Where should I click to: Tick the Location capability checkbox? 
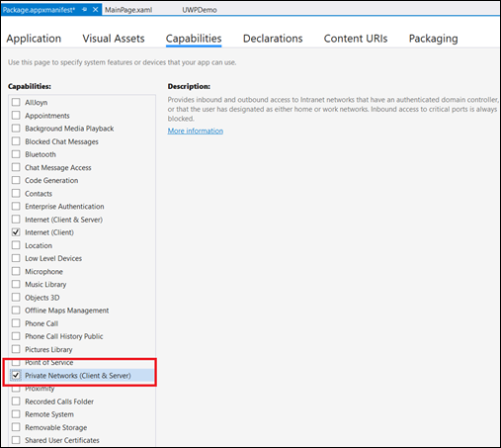16,245
